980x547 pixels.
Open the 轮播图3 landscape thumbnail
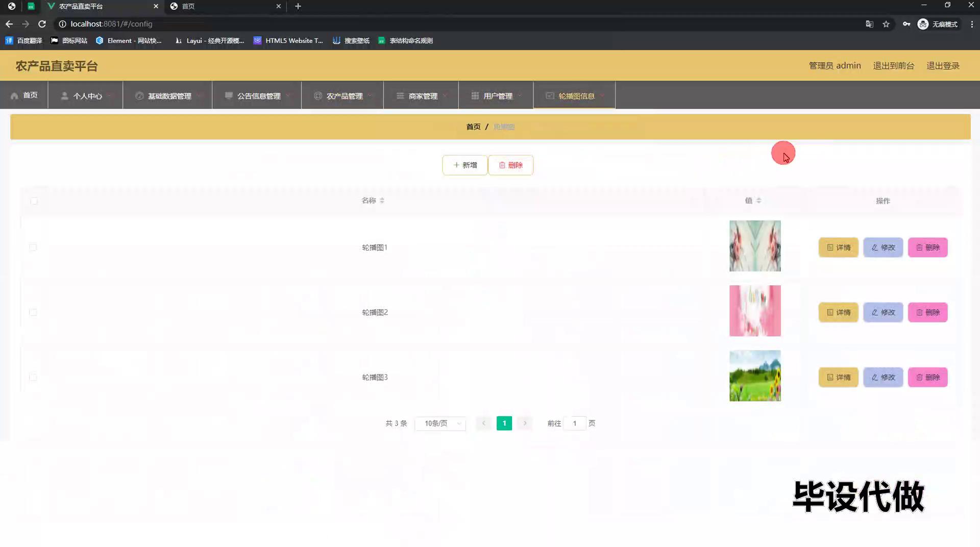point(755,376)
